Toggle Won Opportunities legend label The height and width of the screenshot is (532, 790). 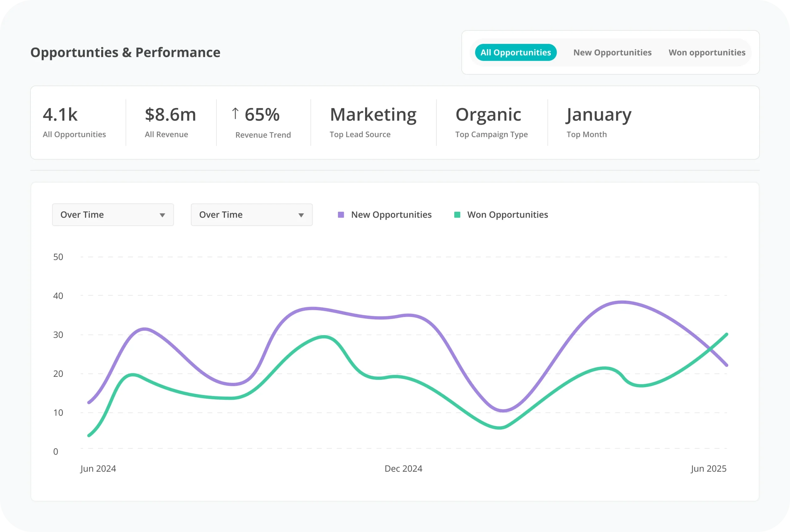507,215
